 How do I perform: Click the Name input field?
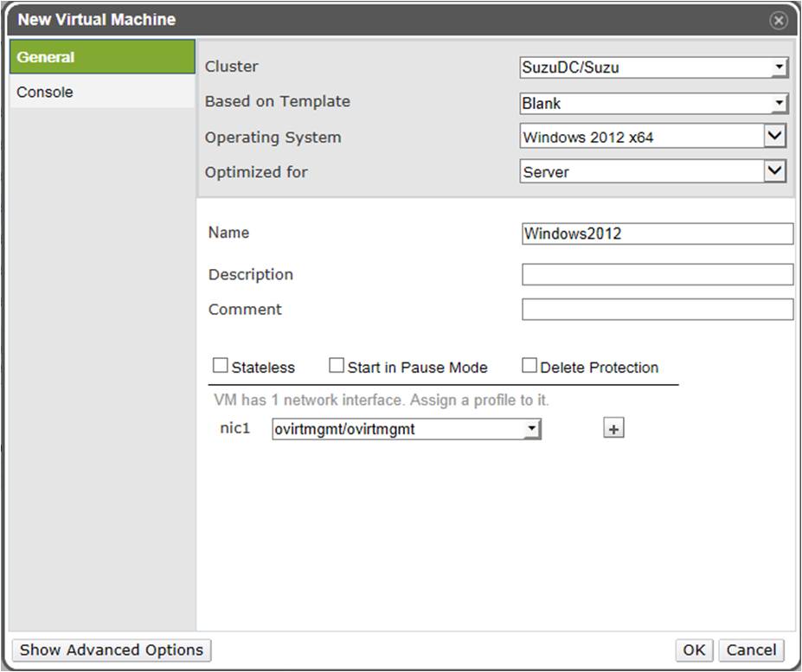pos(657,234)
